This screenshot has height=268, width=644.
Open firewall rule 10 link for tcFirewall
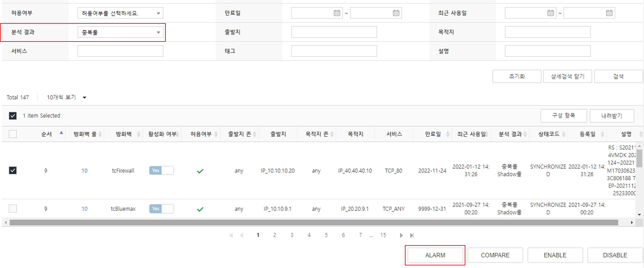tap(85, 171)
